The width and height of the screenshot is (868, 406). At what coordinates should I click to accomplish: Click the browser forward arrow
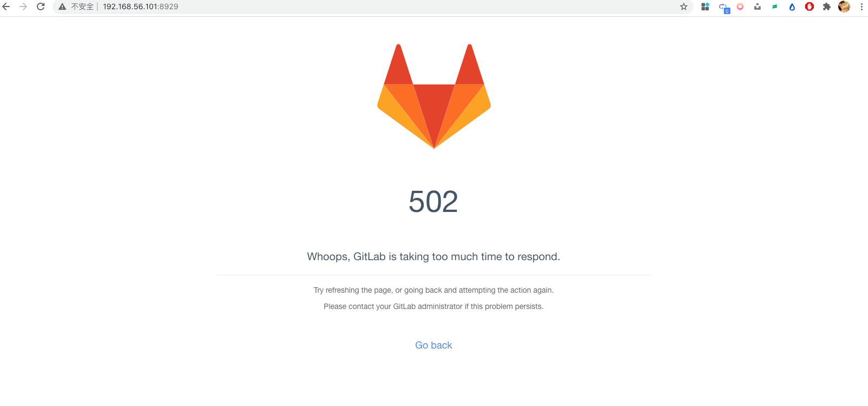coord(23,7)
